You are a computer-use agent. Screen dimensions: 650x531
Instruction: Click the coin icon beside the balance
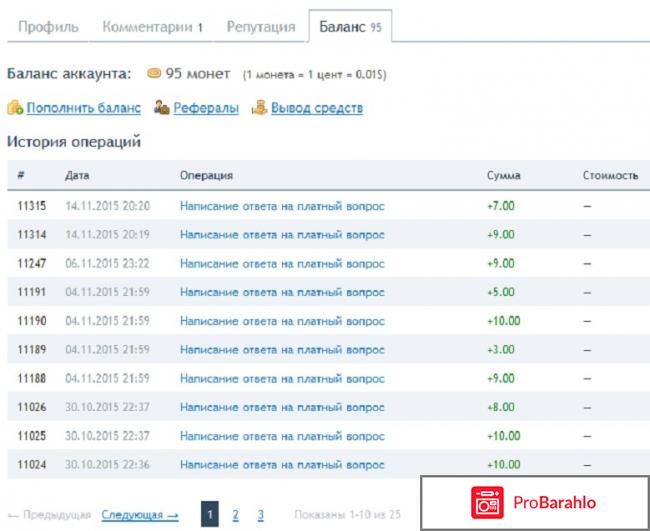pyautogui.click(x=153, y=75)
